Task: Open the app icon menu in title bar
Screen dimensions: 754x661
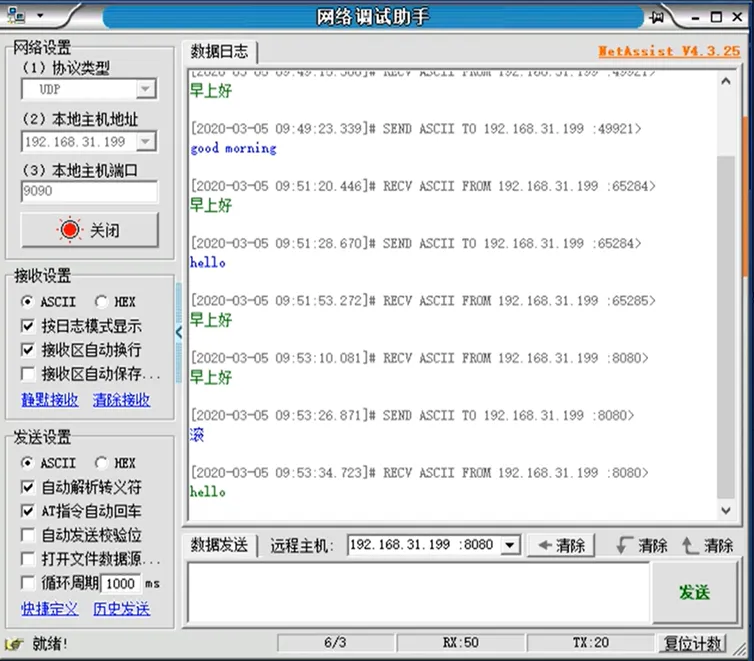Action: pyautogui.click(x=16, y=15)
